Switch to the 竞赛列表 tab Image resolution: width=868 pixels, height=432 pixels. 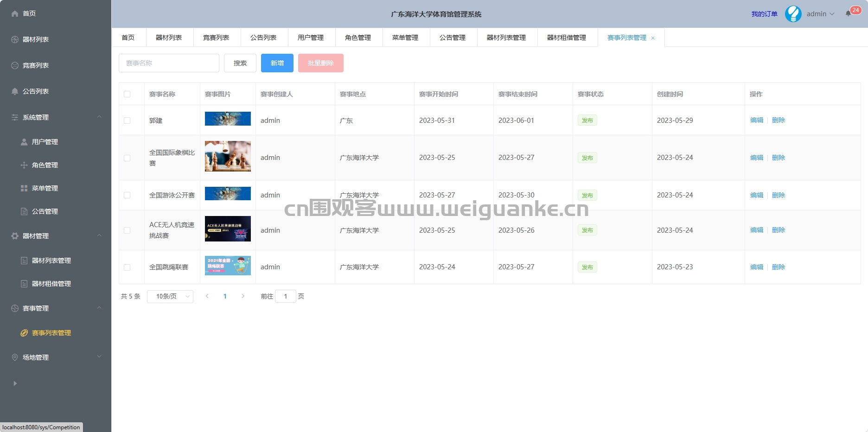pos(217,38)
